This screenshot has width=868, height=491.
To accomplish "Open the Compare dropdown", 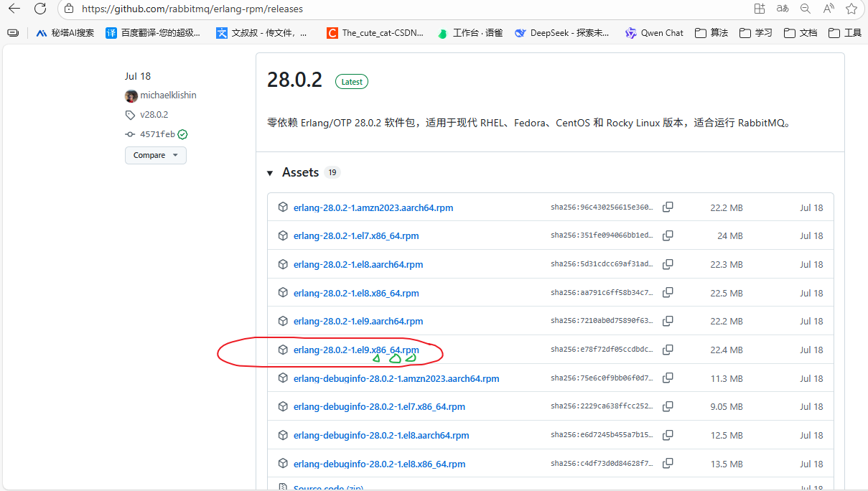I will tap(156, 155).
